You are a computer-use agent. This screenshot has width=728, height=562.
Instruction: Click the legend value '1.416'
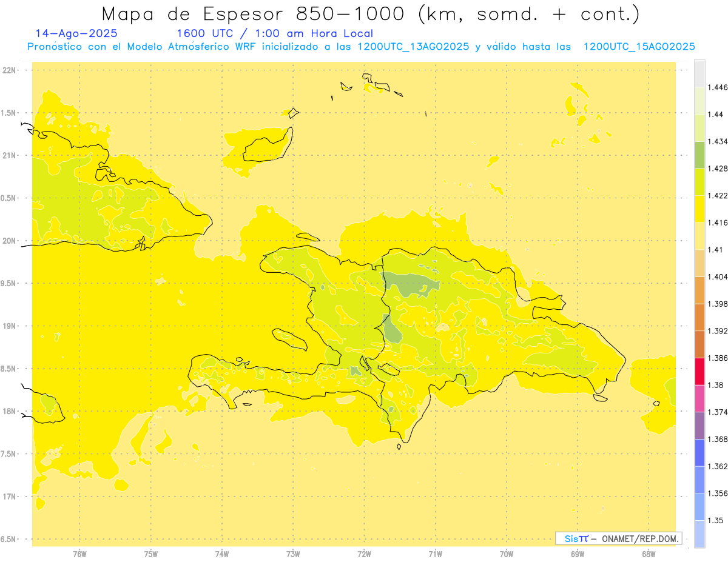click(718, 222)
